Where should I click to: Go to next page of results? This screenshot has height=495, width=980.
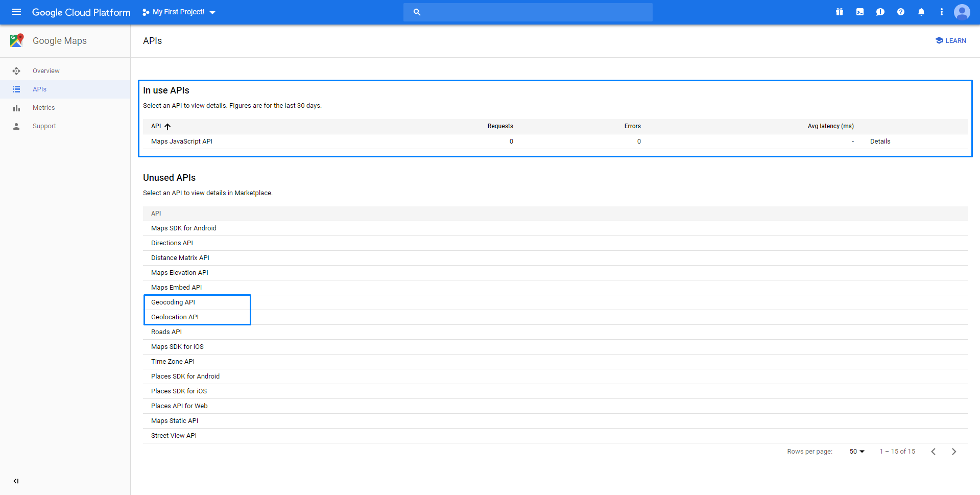(x=953, y=452)
